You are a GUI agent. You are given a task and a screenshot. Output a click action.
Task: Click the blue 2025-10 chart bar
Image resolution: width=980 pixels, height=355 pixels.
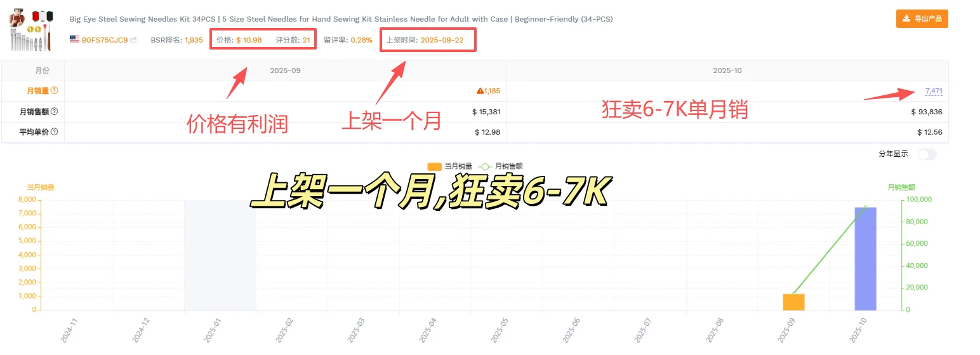[865, 258]
